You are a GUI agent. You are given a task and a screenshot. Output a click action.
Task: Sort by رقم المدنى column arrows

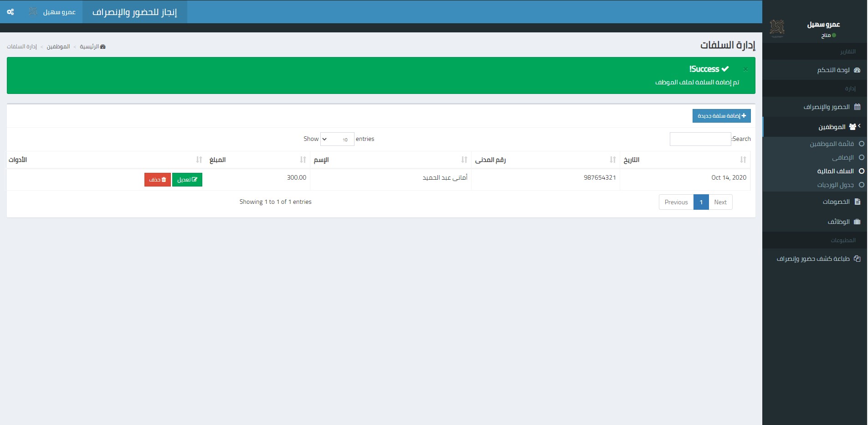[613, 160]
